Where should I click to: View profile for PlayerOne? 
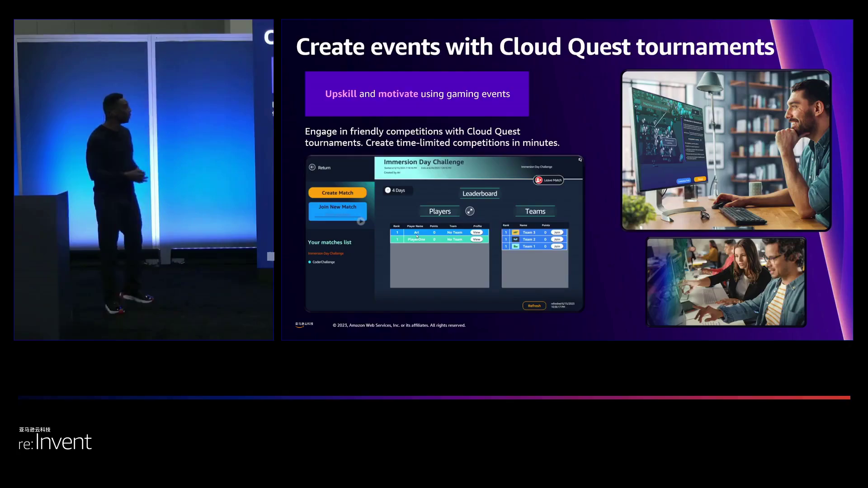click(x=476, y=239)
